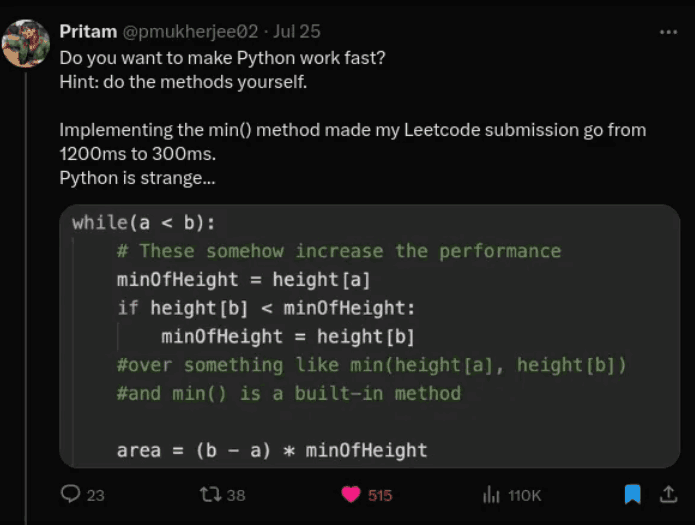The height and width of the screenshot is (525, 695).
Task: Click the retweet count 38
Action: point(236,495)
